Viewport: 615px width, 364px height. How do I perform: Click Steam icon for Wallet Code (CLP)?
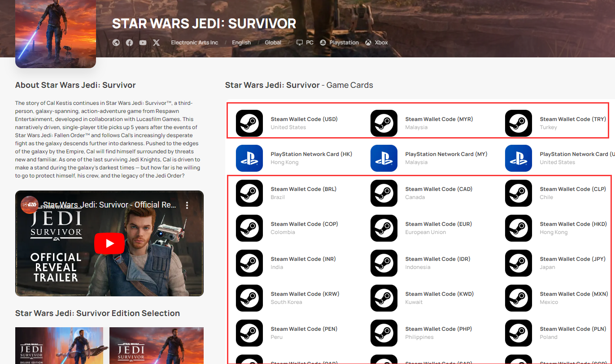pyautogui.click(x=519, y=193)
